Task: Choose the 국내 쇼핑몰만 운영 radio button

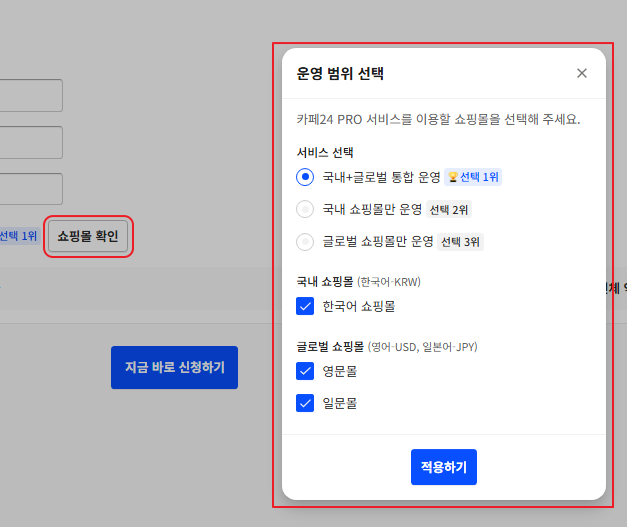Action: point(306,209)
